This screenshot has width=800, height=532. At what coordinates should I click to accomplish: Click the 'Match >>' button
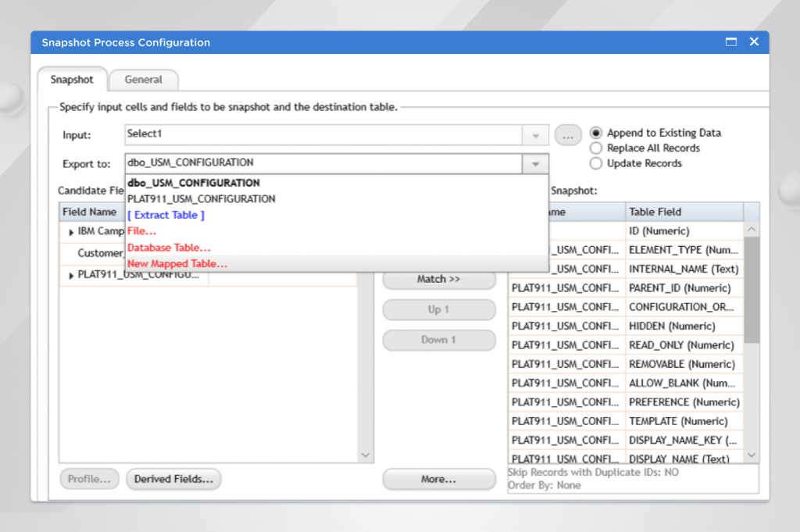[439, 280]
